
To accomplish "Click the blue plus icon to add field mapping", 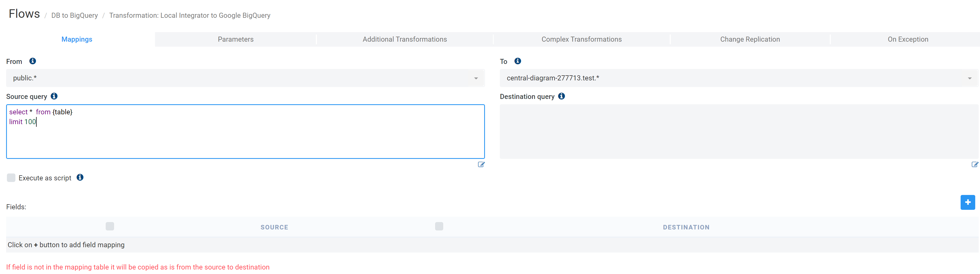I will click(968, 203).
